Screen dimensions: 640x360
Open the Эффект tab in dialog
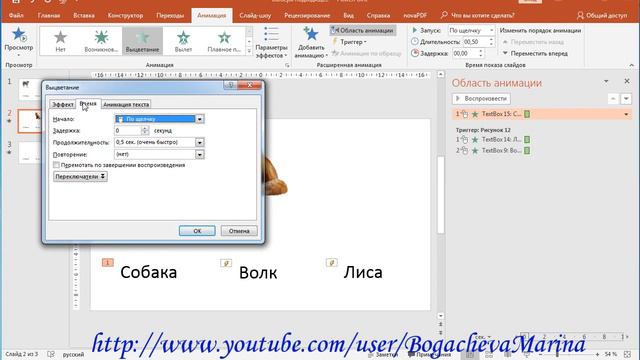click(62, 104)
